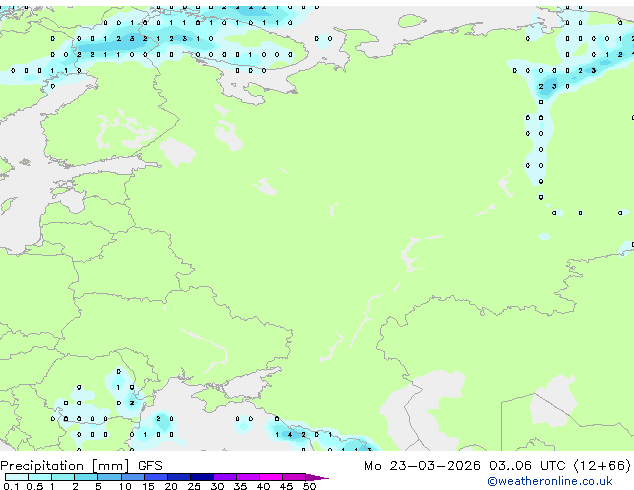Click the forecast offset "(12+66)"
This screenshot has width=634, height=490.
(602, 466)
